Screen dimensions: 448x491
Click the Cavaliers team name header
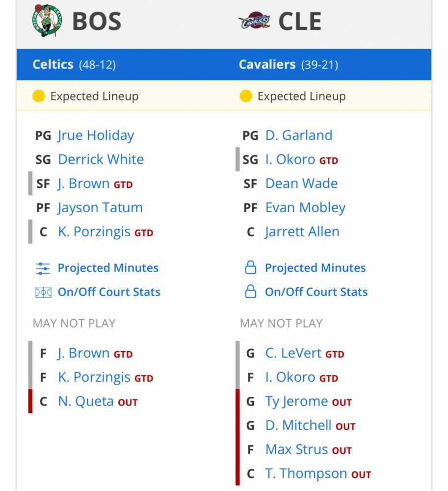click(x=267, y=64)
